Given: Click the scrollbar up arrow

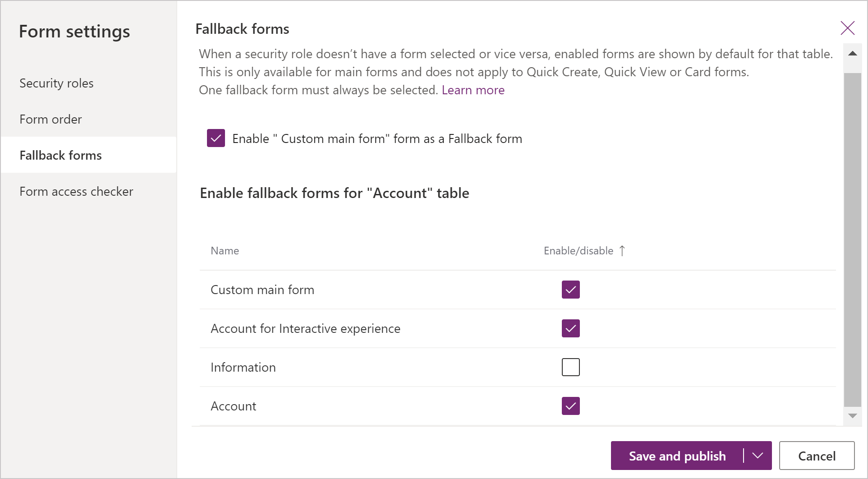Looking at the screenshot, I should 852,53.
